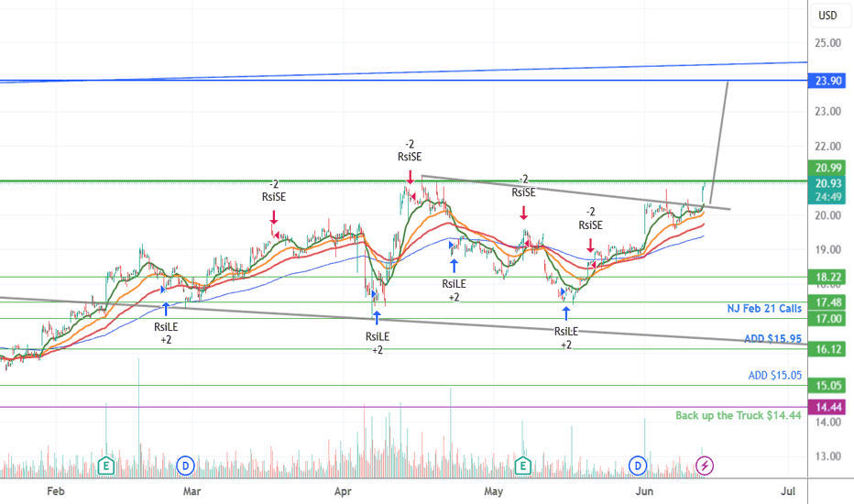This screenshot has height=504, width=854.
Task: Click the Mar label on time axis
Action: coord(192,491)
